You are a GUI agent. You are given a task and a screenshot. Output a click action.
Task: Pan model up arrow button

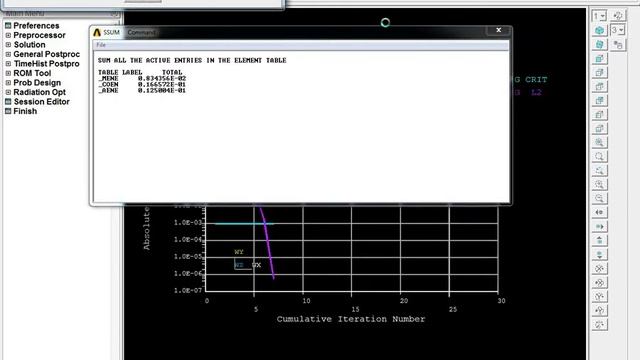(x=599, y=240)
